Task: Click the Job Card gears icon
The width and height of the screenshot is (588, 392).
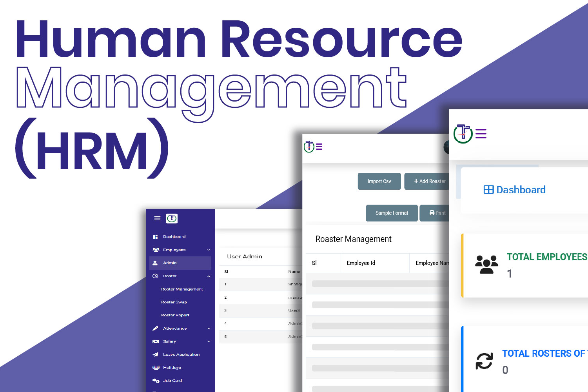Action: coord(156,381)
